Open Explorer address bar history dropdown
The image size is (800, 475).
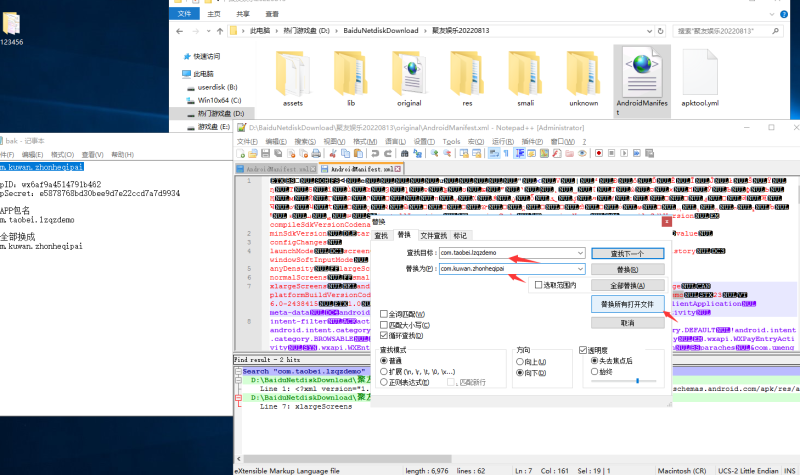pos(649,31)
